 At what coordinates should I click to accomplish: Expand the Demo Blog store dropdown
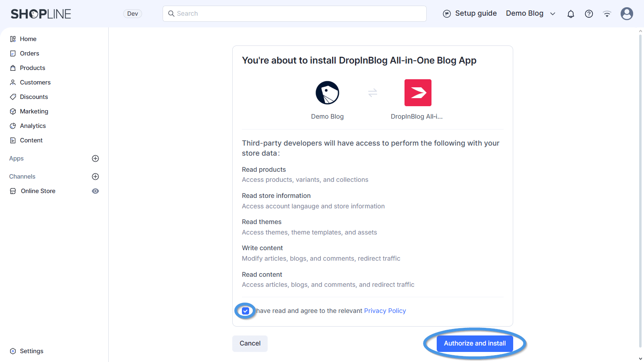tap(530, 14)
